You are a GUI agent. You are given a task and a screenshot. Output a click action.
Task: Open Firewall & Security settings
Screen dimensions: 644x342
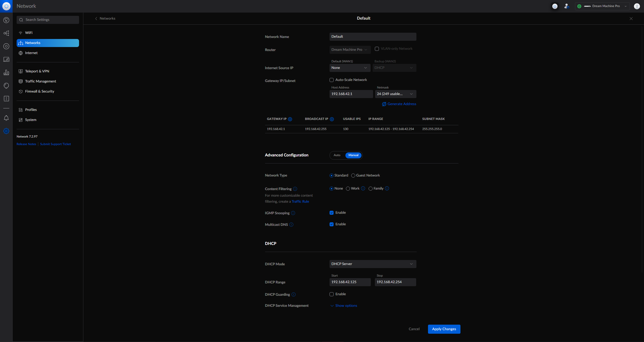40,91
